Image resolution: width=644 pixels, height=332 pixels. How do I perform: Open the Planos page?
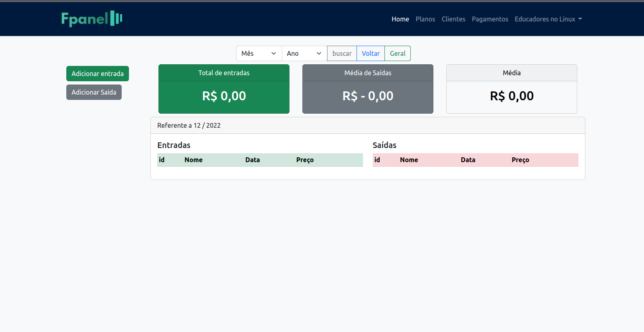(x=425, y=19)
